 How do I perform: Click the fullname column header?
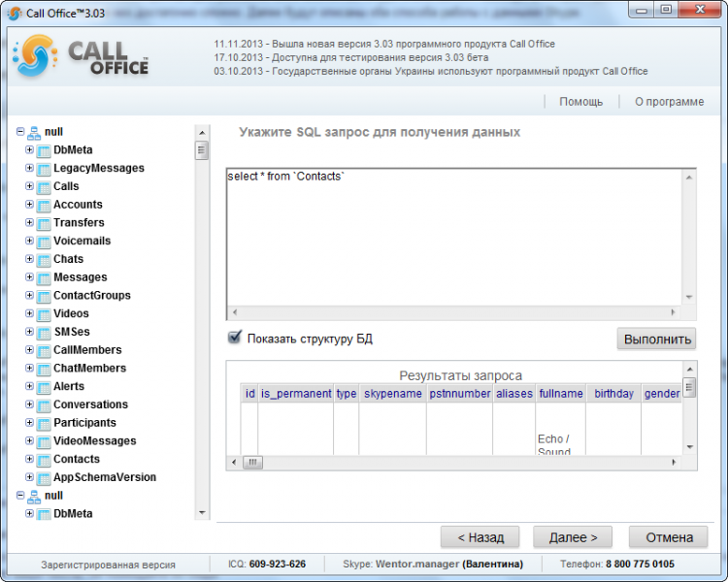(x=561, y=394)
